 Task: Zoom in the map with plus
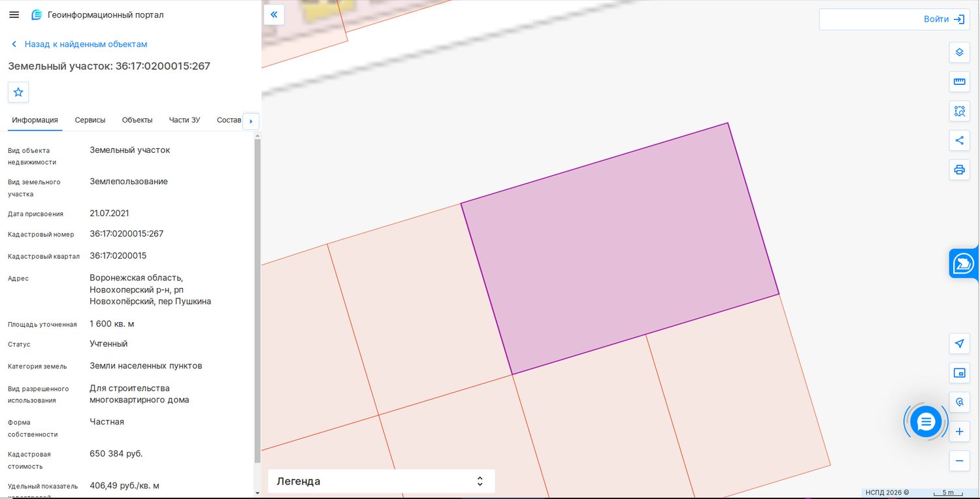(959, 432)
